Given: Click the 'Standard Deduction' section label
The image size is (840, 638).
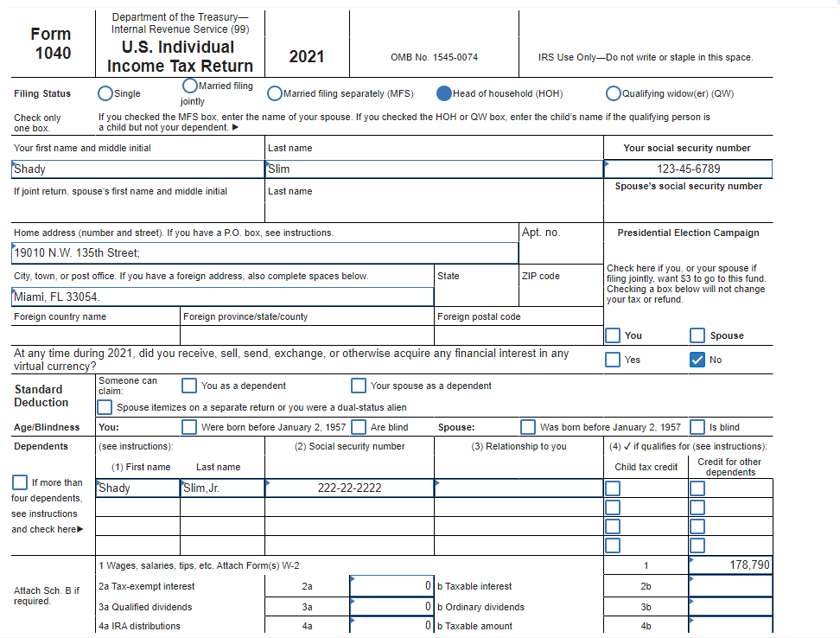Looking at the screenshot, I should (x=41, y=396).
